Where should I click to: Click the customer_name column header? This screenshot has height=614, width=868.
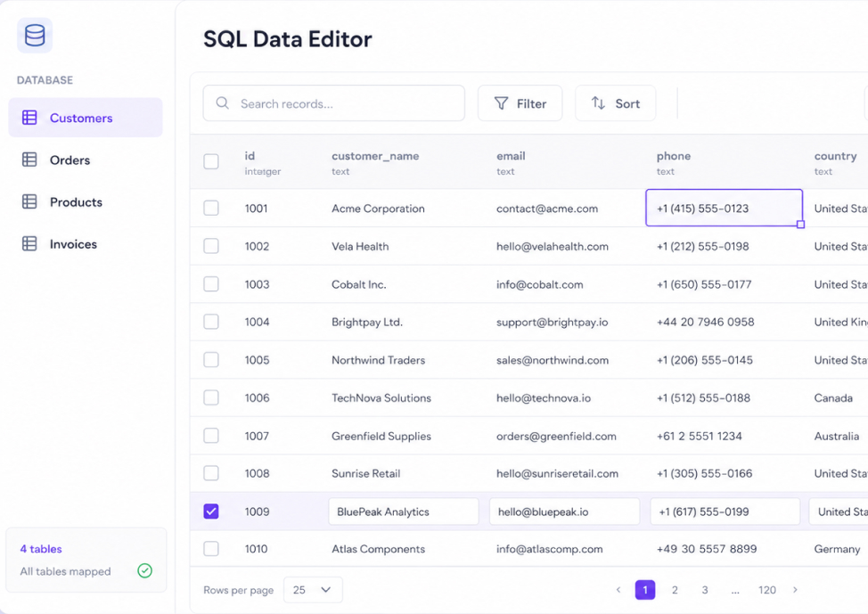point(375,156)
